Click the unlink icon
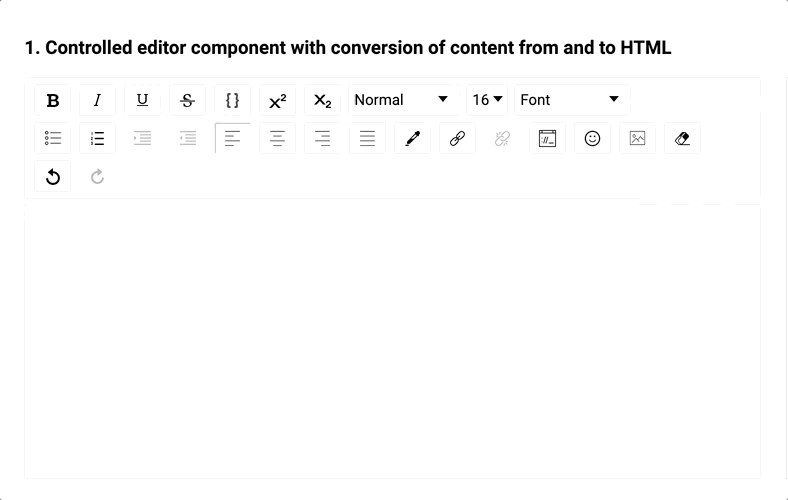The height and width of the screenshot is (500, 788). pyautogui.click(x=502, y=138)
